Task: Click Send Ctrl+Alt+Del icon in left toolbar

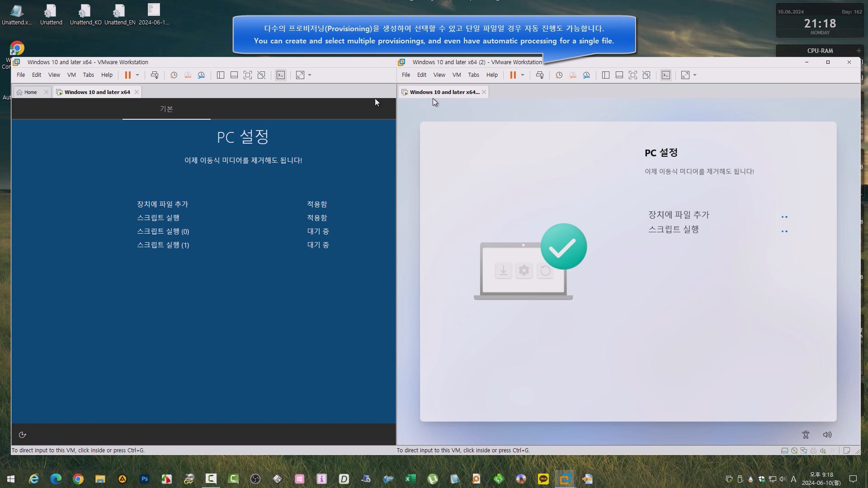Action: [x=155, y=75]
